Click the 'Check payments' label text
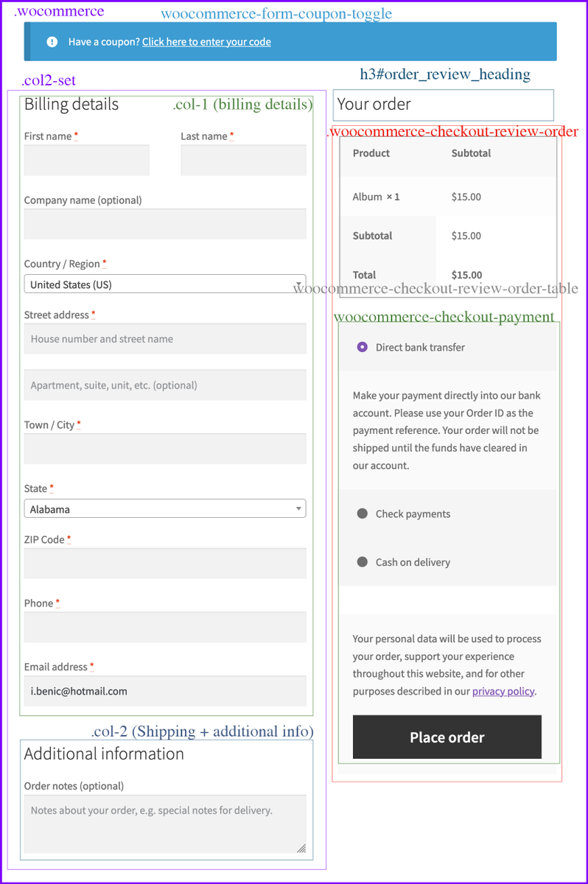The image size is (588, 884). [413, 514]
